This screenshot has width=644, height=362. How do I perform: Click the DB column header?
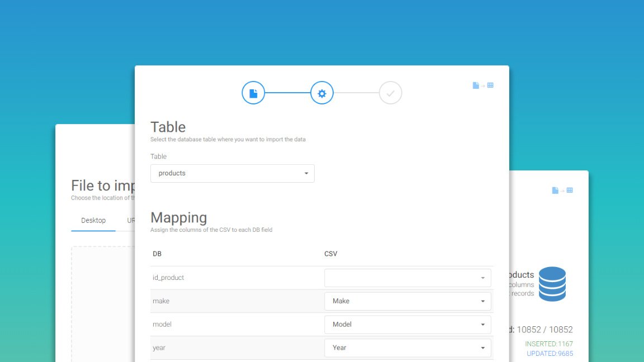[157, 254]
